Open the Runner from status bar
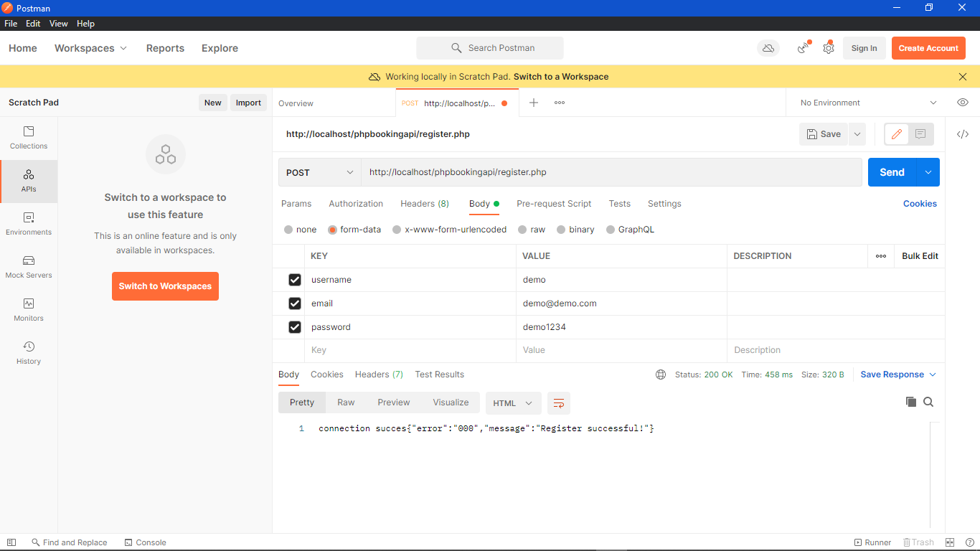Image resolution: width=980 pixels, height=551 pixels. (x=872, y=542)
